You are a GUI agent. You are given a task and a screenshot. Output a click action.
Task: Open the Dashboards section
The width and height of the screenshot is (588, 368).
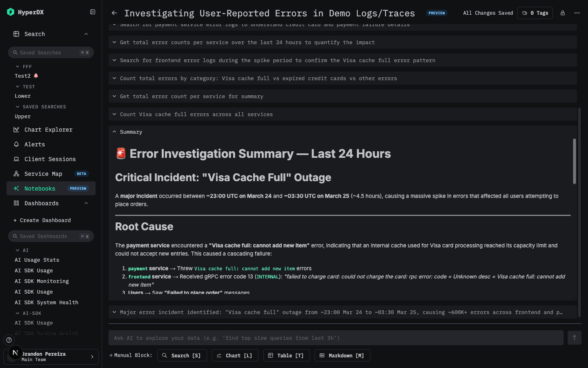42,203
